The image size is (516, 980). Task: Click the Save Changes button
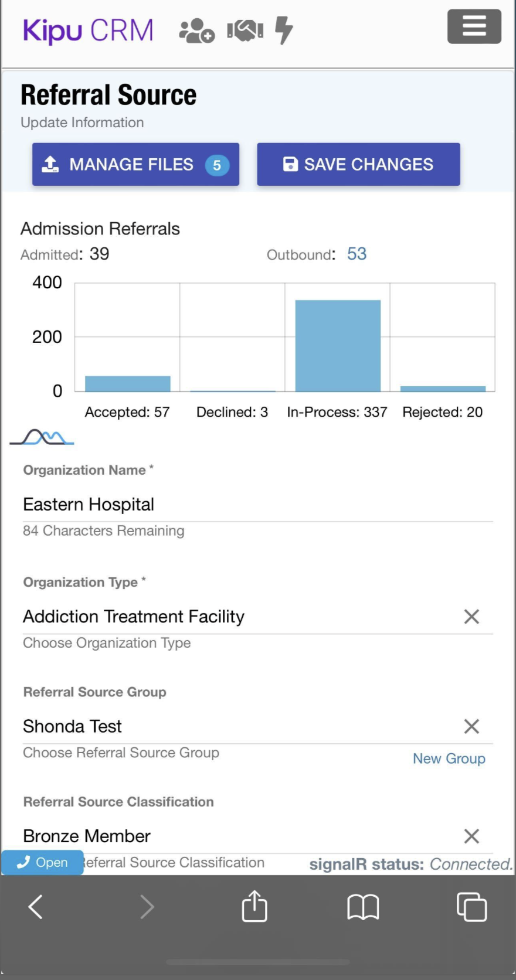tap(358, 165)
